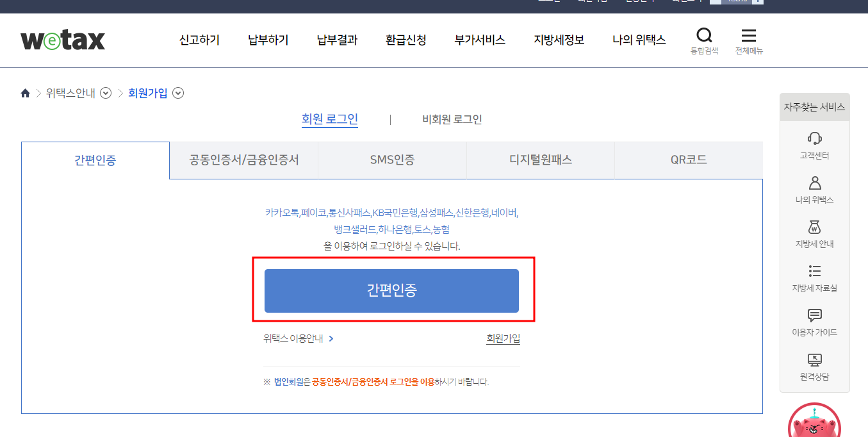Click the home icon in the breadcrumb

coord(25,92)
